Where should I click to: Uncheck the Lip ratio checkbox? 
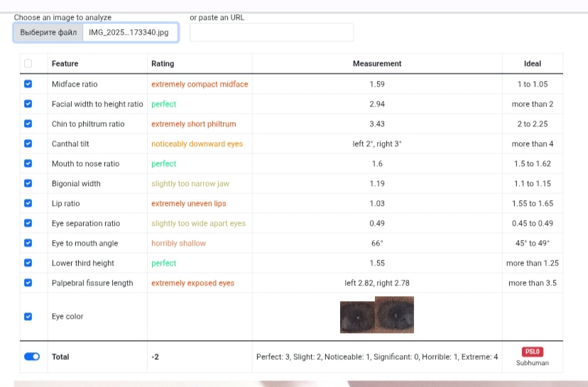pyautogui.click(x=28, y=203)
